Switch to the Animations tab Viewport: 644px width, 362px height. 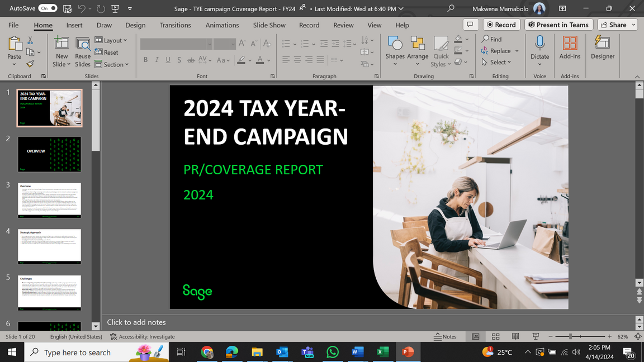tap(222, 25)
